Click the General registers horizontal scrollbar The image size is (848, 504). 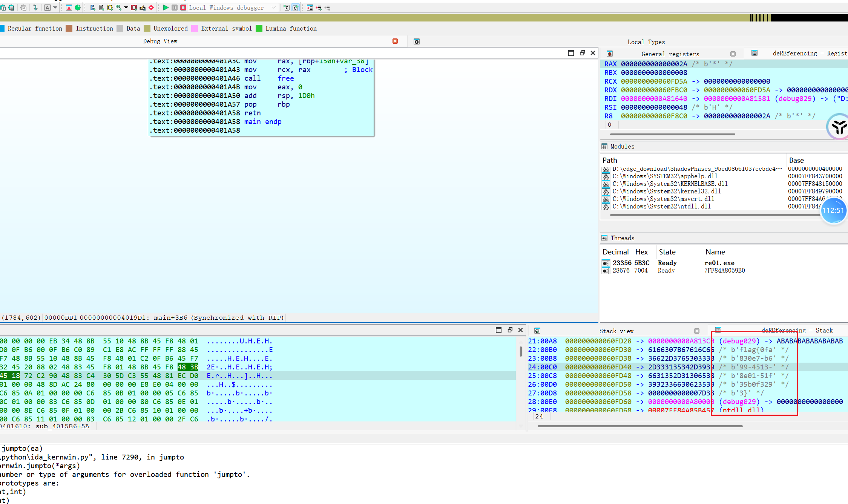[x=672, y=134]
